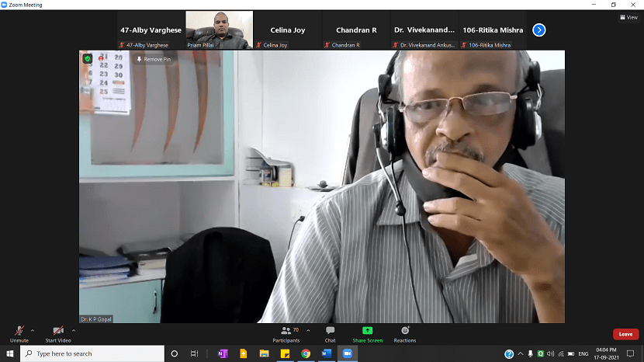This screenshot has height=362, width=644.
Task: Leave the meeting
Action: (x=625, y=334)
